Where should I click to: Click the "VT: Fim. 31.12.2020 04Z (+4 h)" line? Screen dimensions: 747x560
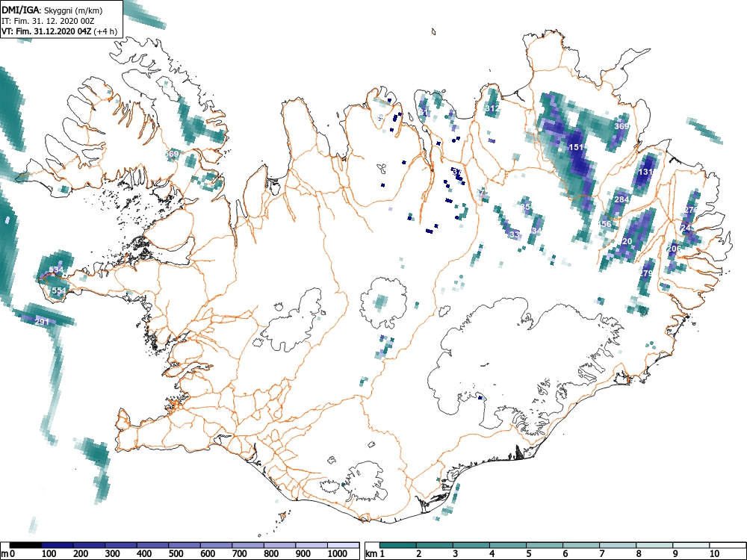[59, 31]
